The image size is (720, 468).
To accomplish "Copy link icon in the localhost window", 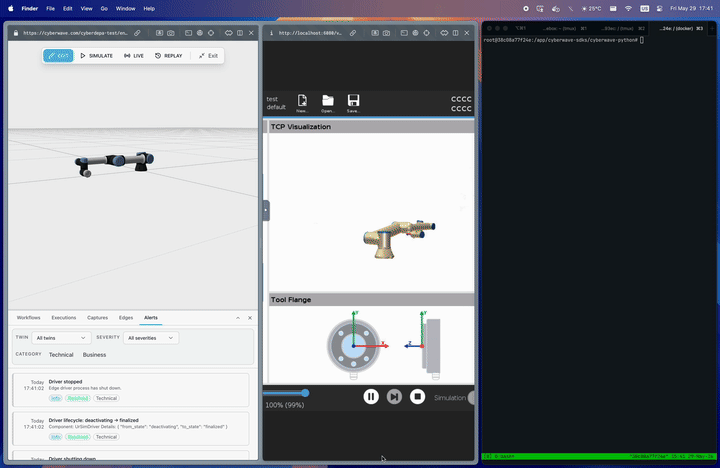I will pyautogui.click(x=353, y=33).
